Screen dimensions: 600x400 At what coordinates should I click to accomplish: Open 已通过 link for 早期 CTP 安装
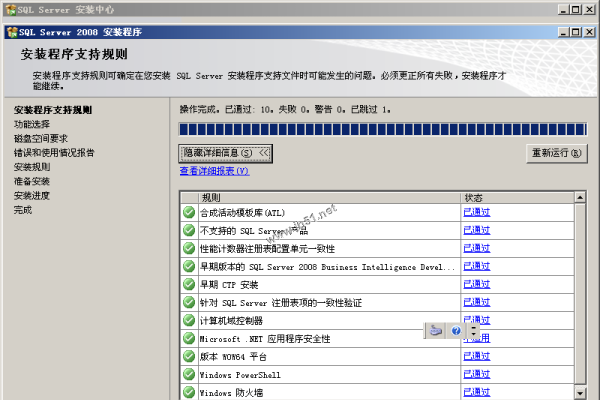[x=476, y=284]
